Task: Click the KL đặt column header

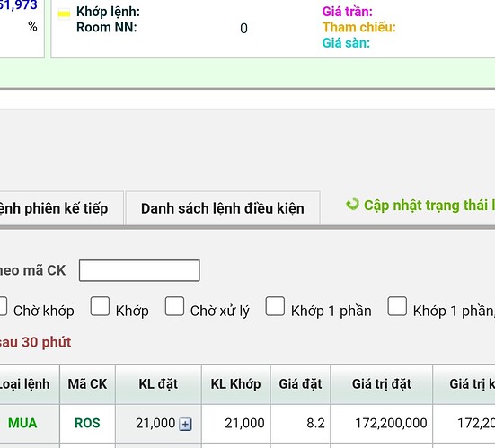Action: [158, 384]
